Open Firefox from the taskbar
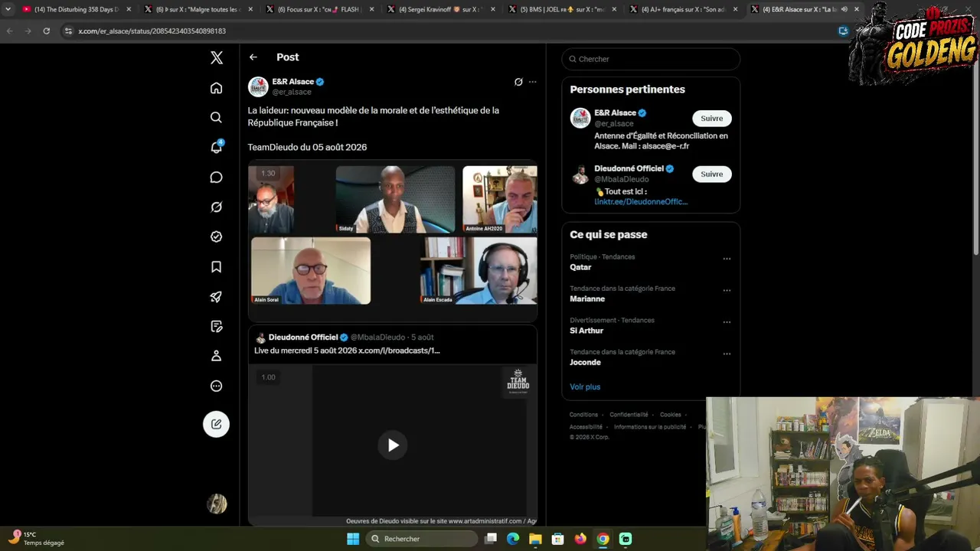The height and width of the screenshot is (551, 980). pos(580,539)
